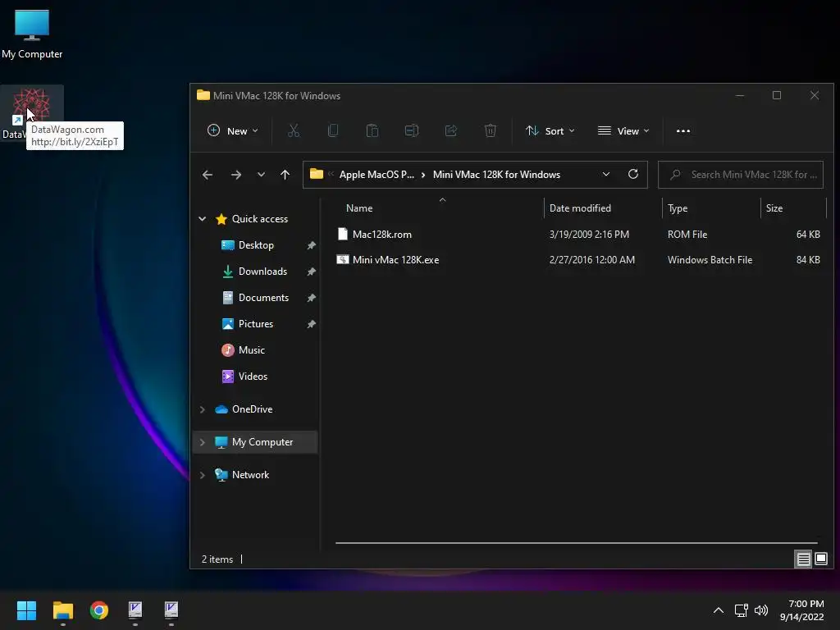Click the Share toolbar icon

coord(451,130)
